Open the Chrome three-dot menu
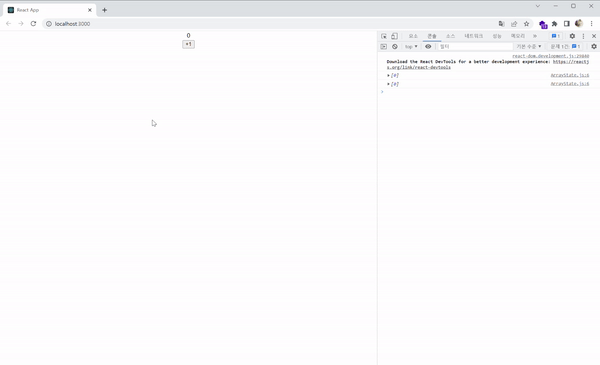 coord(592,24)
